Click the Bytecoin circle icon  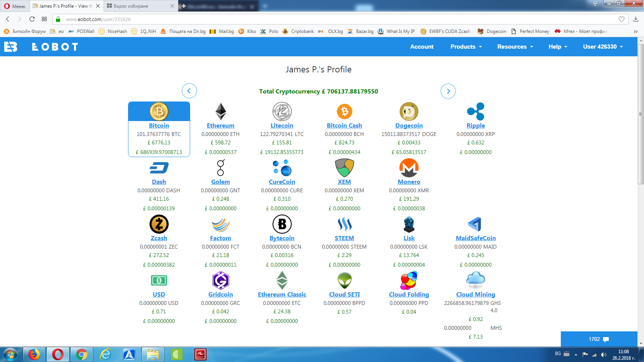(x=282, y=224)
